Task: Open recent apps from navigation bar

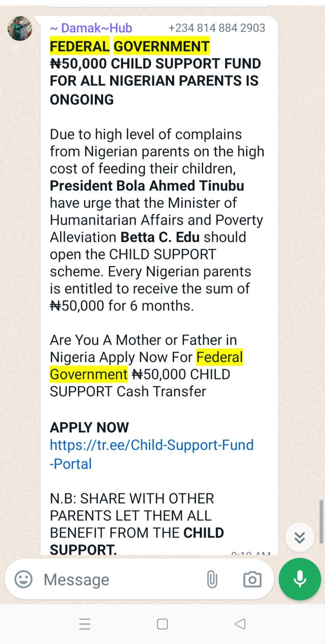Action: point(85,624)
